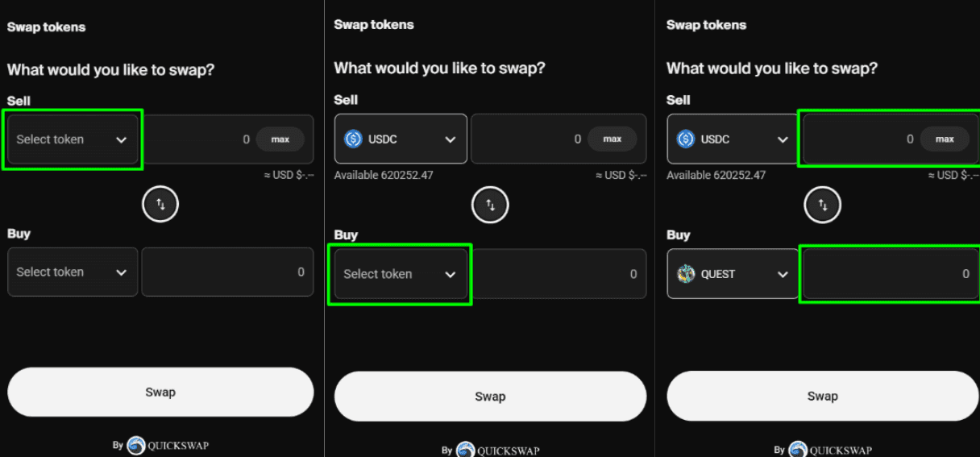Click the QUEST token icon

pyautogui.click(x=686, y=274)
